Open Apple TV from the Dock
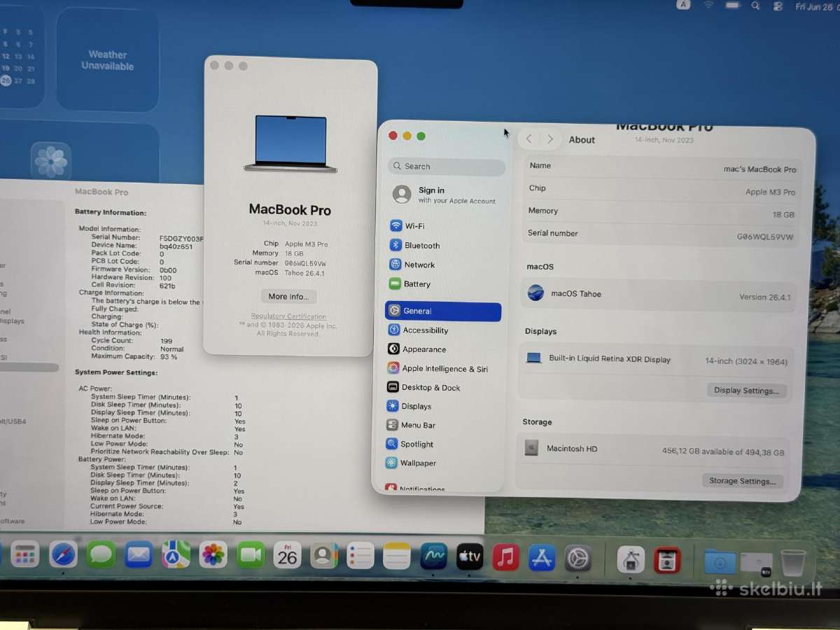Viewport: 840px width, 630px height. point(470,556)
